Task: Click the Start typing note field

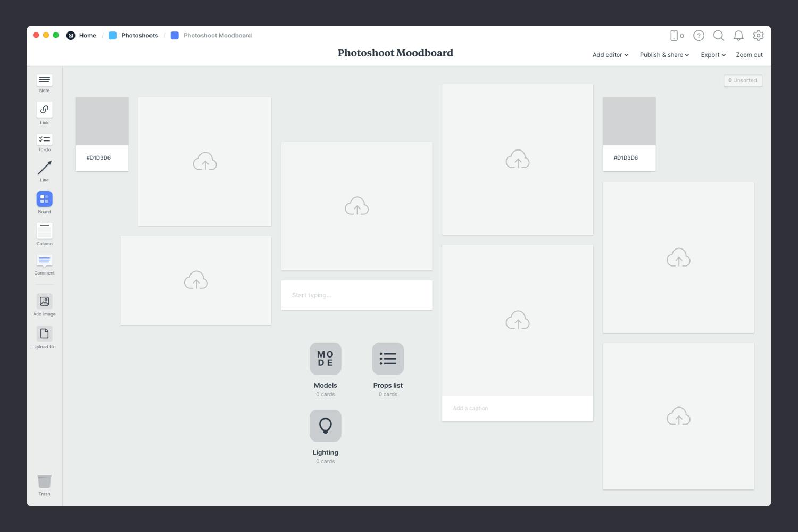Action: pyautogui.click(x=356, y=295)
